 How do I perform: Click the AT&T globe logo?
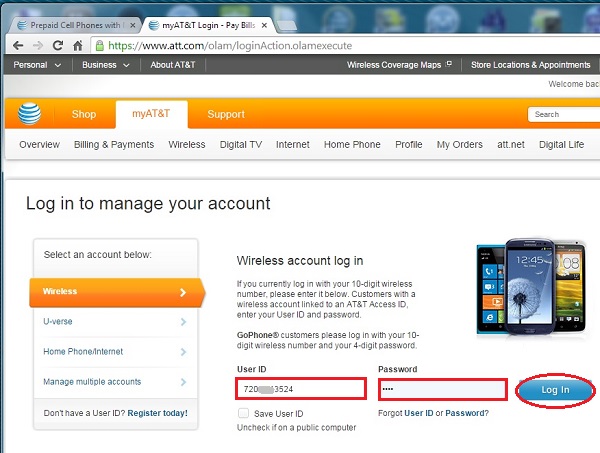[x=29, y=114]
